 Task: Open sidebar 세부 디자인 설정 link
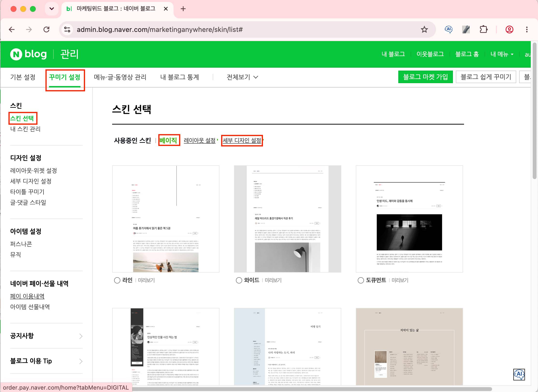[x=31, y=181]
